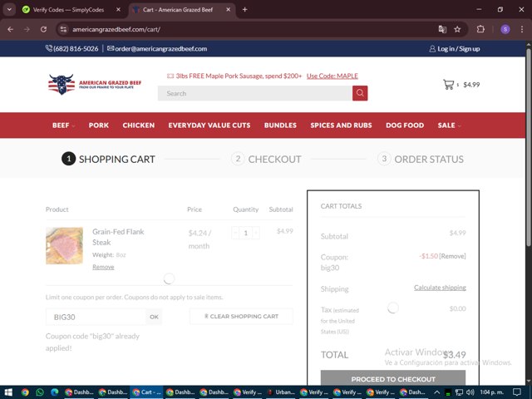Open the flank steak product thumbnail

tap(65, 246)
